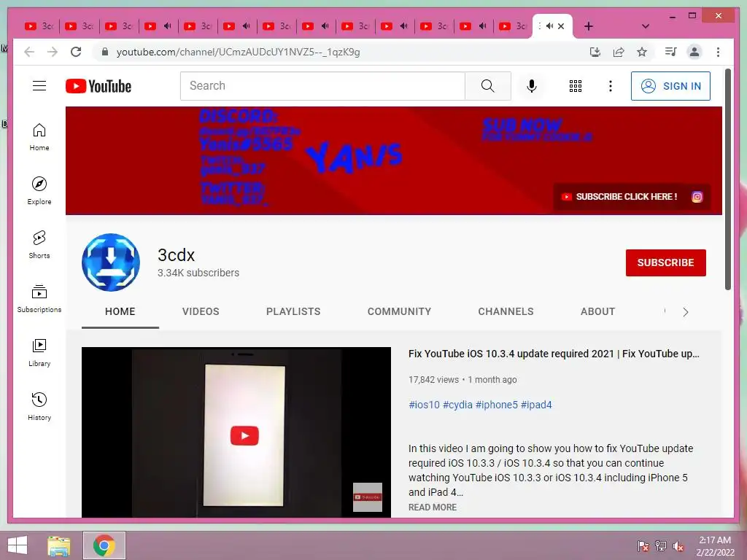Screen dimensions: 747x560
Task: Click the 3cdx channel avatar
Action: [x=111, y=262]
